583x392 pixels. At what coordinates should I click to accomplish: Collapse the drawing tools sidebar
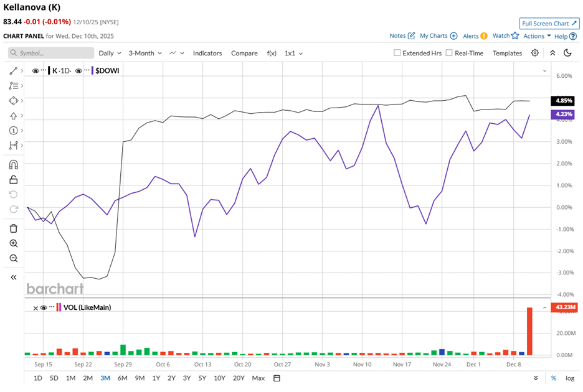(13, 277)
